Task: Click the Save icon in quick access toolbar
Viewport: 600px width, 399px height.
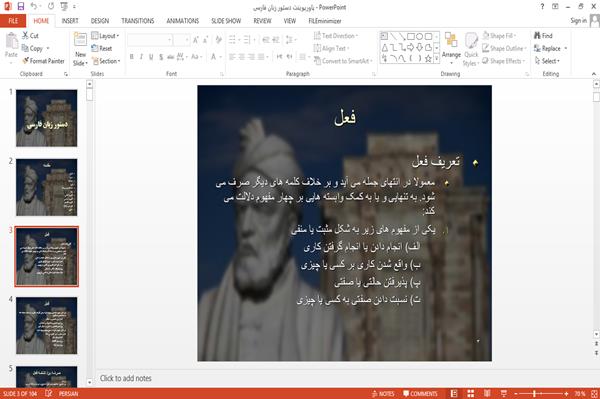Action: pos(21,6)
